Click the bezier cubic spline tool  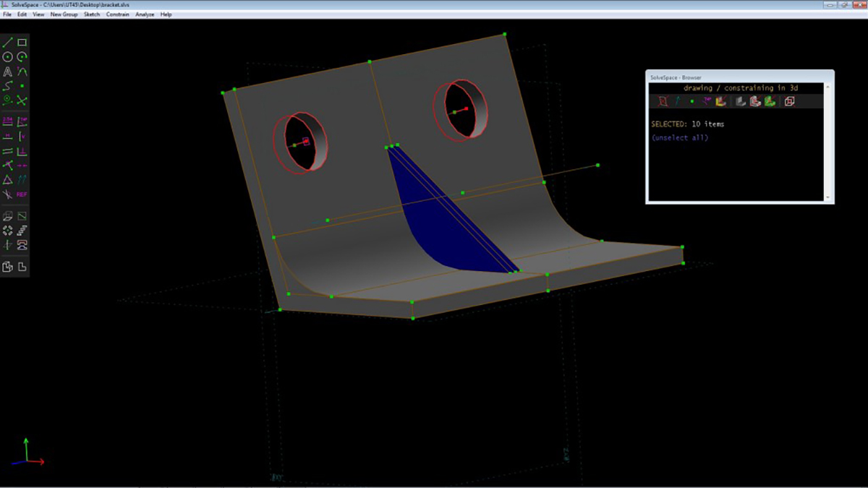(7, 86)
